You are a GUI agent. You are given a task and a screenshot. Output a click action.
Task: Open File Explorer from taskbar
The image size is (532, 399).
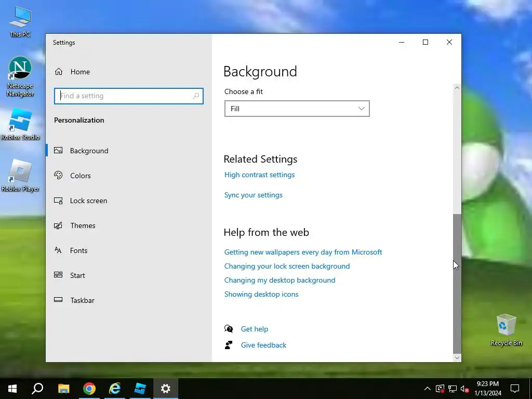click(63, 389)
